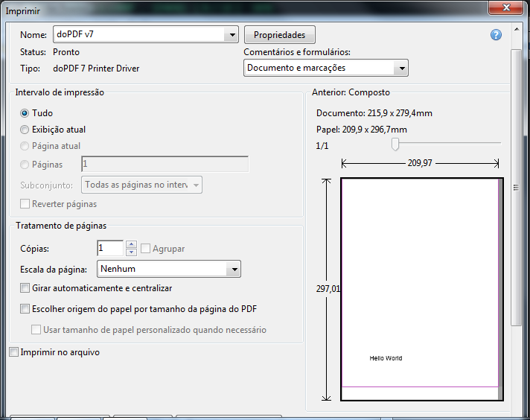Click the blue help question mark icon
Screen dimensions: 530x420
point(496,35)
